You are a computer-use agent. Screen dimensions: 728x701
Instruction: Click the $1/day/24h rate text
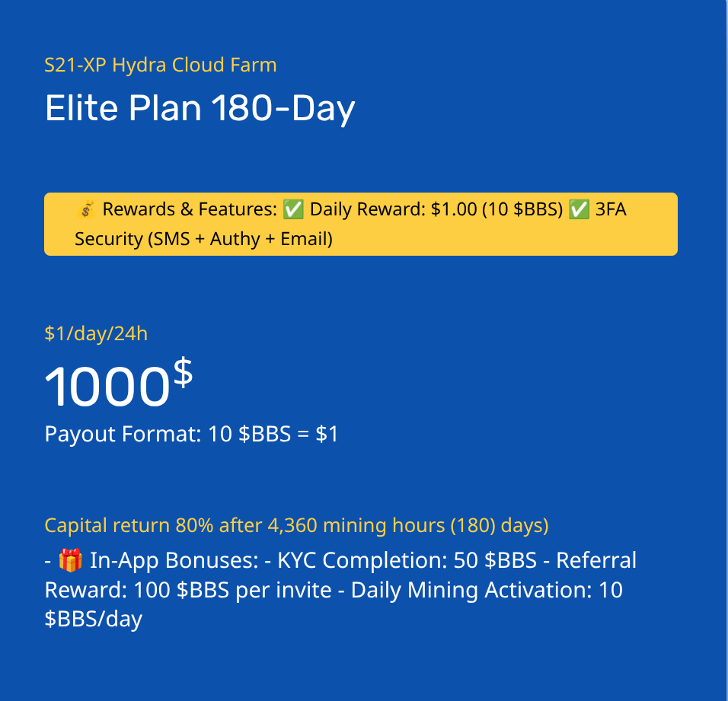tap(96, 333)
